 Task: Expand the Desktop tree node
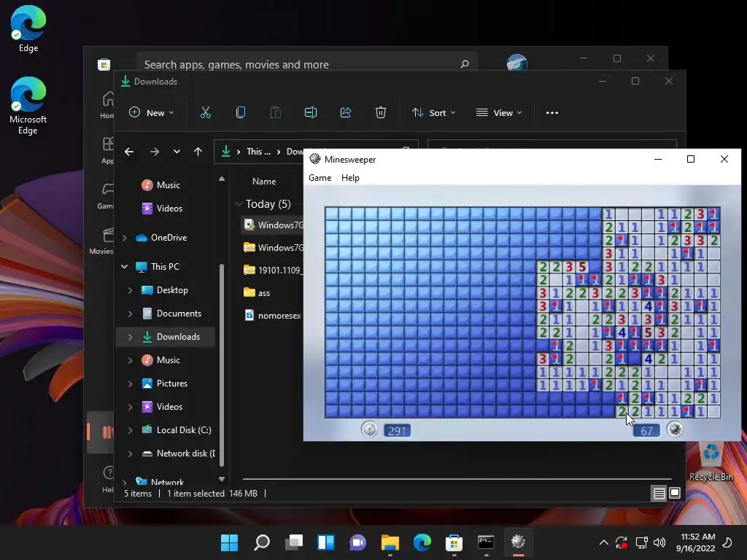130,290
